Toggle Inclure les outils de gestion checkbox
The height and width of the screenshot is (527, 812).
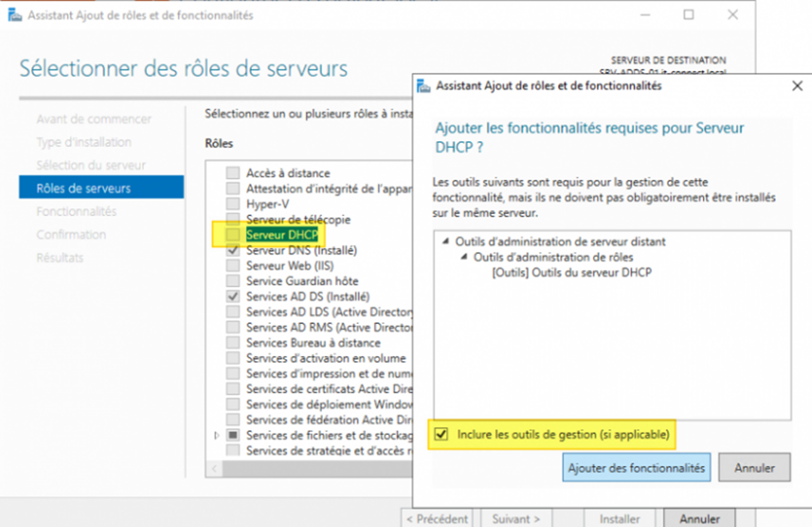click(441, 434)
